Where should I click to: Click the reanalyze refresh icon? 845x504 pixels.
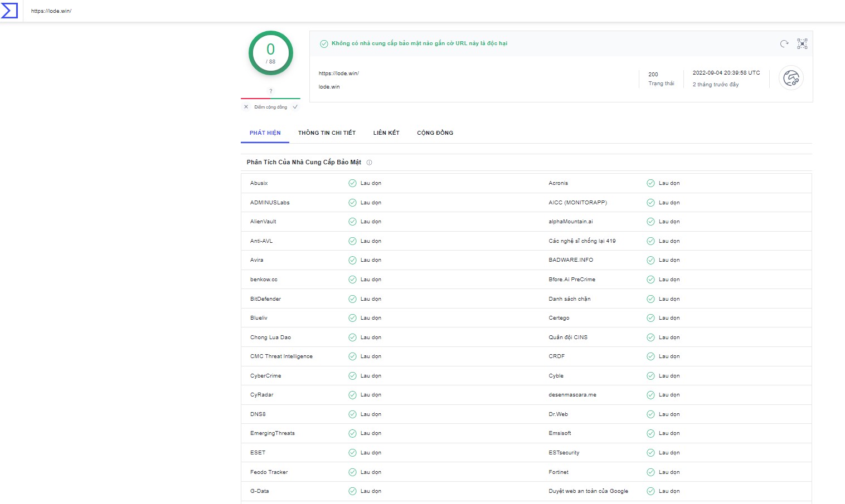[x=784, y=43]
